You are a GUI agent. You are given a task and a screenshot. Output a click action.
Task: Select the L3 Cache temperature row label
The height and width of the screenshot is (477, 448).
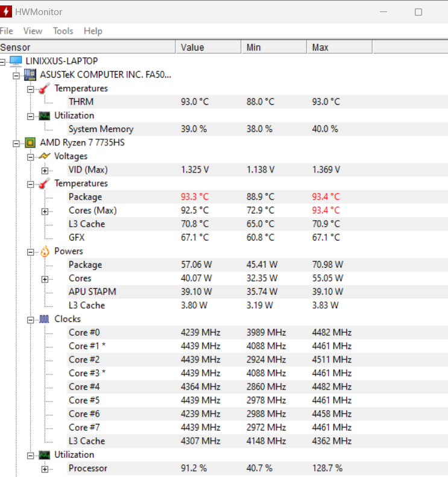pos(87,224)
